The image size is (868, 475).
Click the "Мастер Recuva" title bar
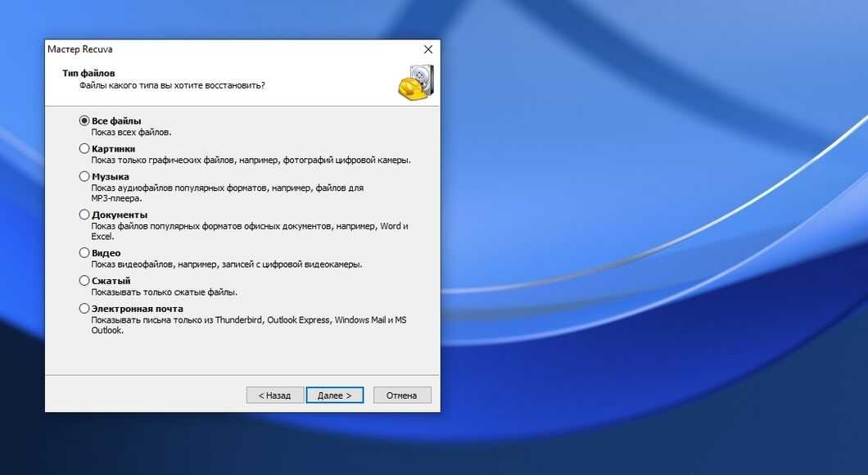[205, 50]
